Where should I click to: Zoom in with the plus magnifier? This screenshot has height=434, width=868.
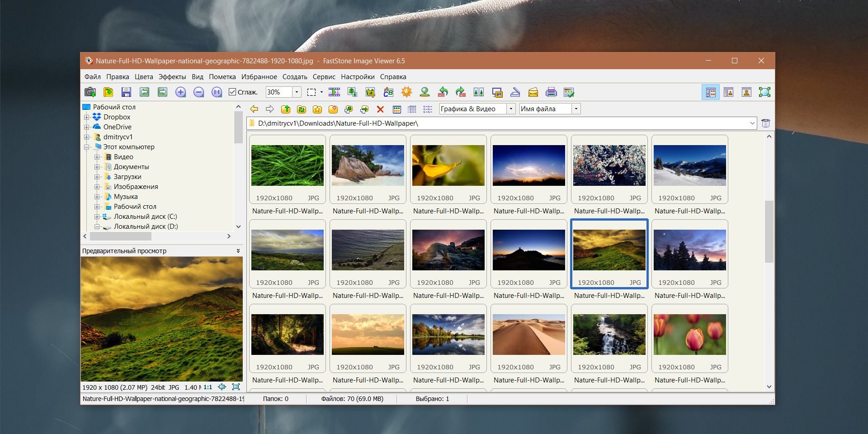[x=180, y=92]
